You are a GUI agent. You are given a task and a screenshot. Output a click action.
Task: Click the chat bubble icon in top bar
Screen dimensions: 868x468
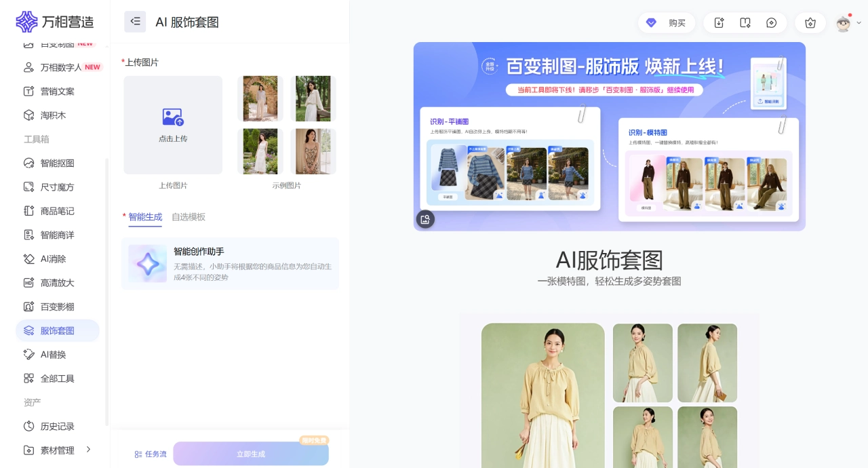coord(772,23)
